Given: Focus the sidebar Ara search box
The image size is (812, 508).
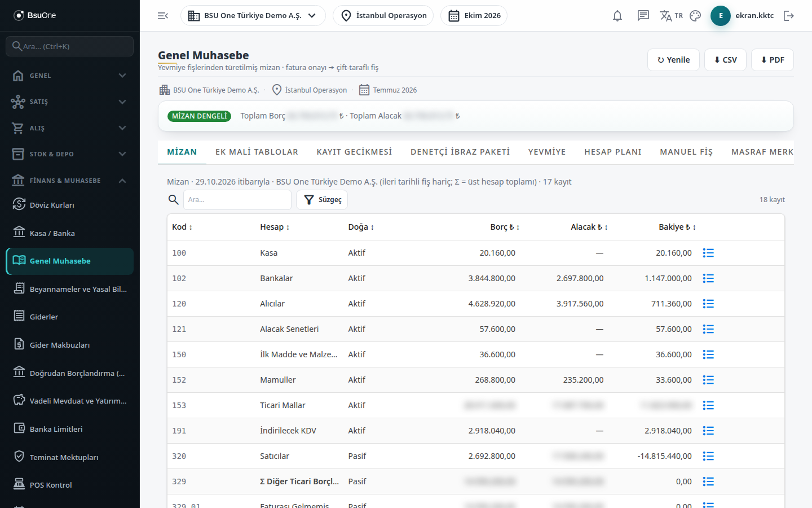Looking at the screenshot, I should (x=70, y=46).
